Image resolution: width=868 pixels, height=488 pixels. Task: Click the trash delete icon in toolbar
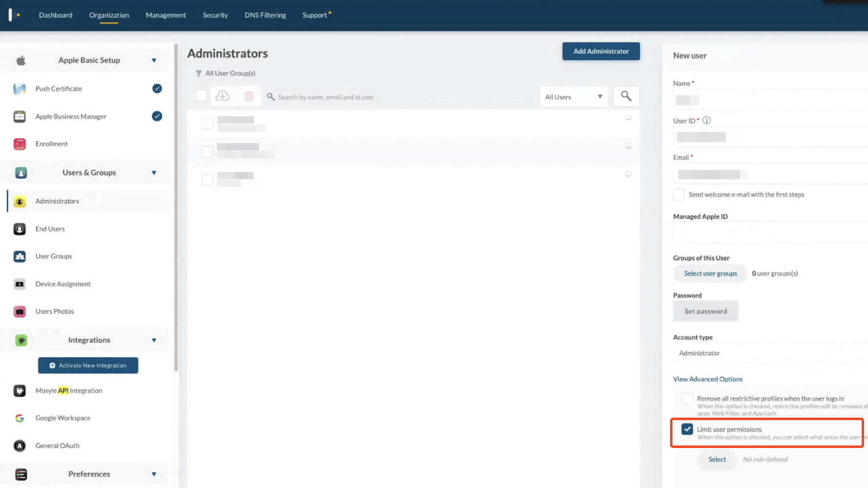[x=249, y=96]
